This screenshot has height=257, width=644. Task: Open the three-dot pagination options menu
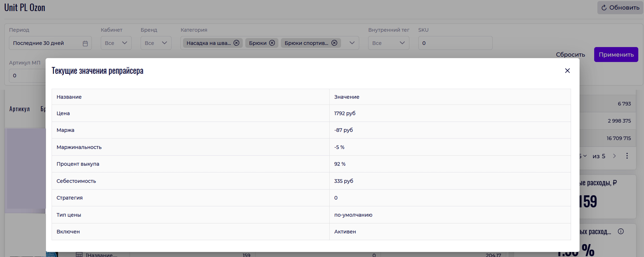(x=627, y=156)
